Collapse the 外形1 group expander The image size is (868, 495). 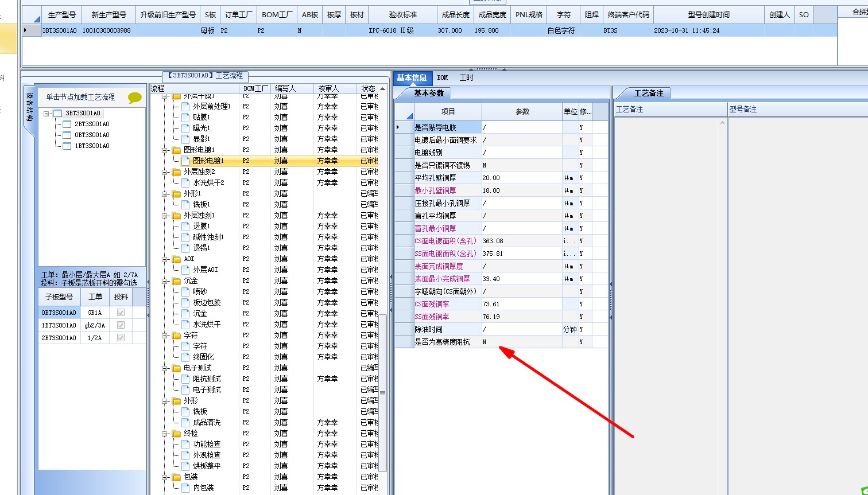click(x=165, y=194)
